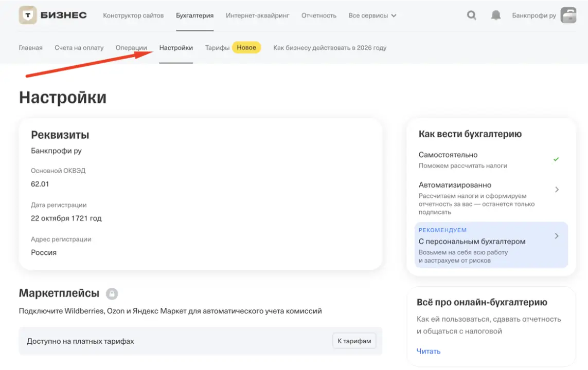Open the Автоматизированно option chevron

coord(557,190)
